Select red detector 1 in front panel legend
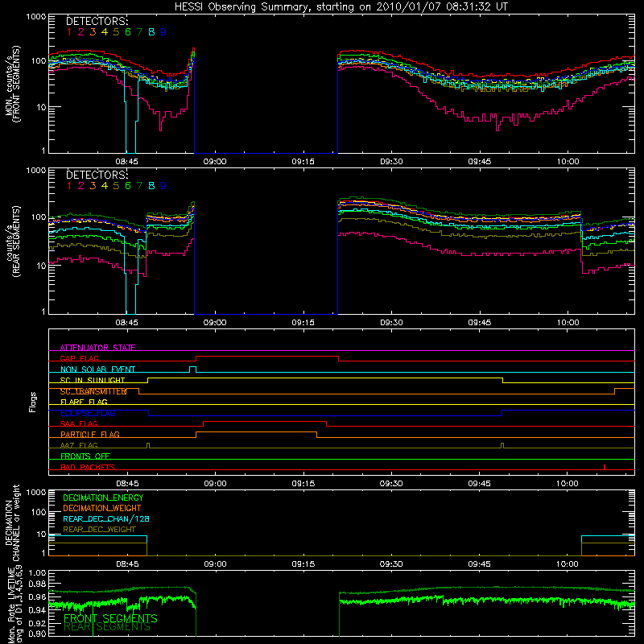Screen dimensions: 644x644 click(x=69, y=32)
